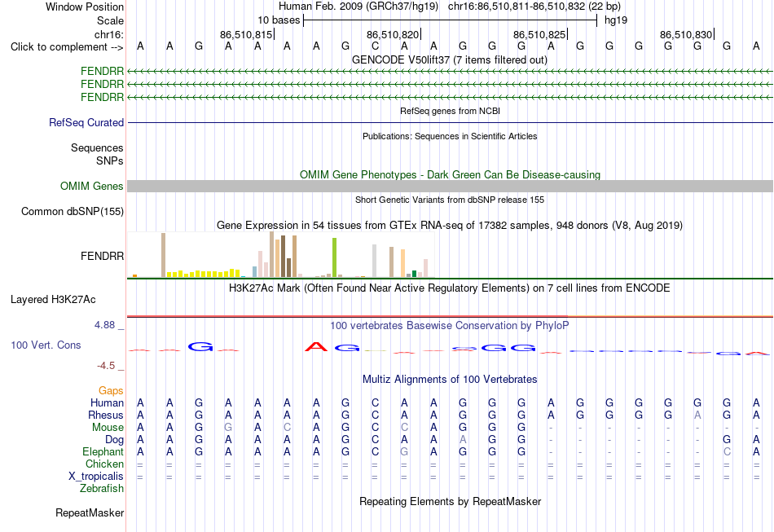Click 'Repeating Elements by RepeatMasker' title

click(451, 502)
